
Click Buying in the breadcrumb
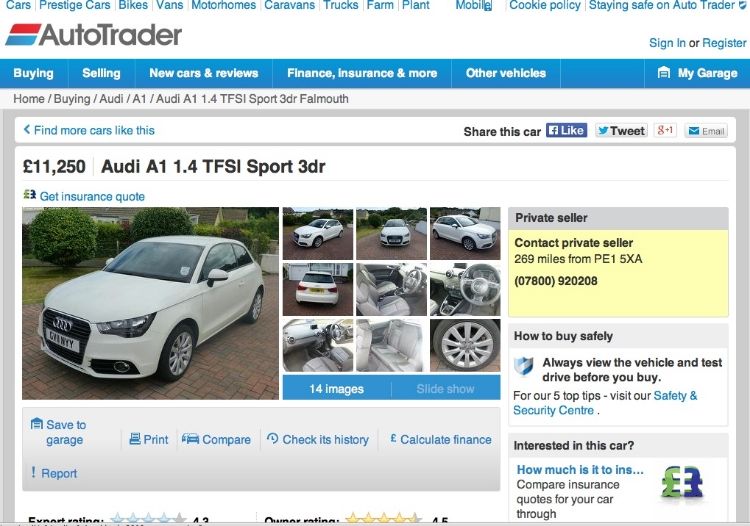point(72,99)
